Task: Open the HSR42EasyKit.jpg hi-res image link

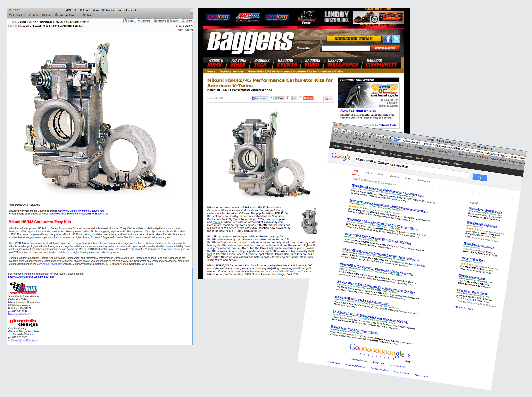Action: click(78, 214)
